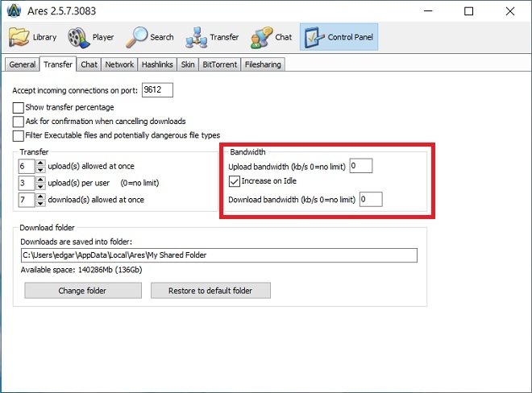Open the Player film reel icon

(x=78, y=37)
